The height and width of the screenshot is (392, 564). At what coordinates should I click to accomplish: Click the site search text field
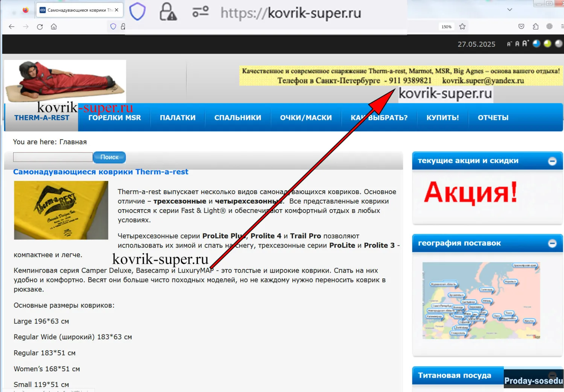click(53, 157)
